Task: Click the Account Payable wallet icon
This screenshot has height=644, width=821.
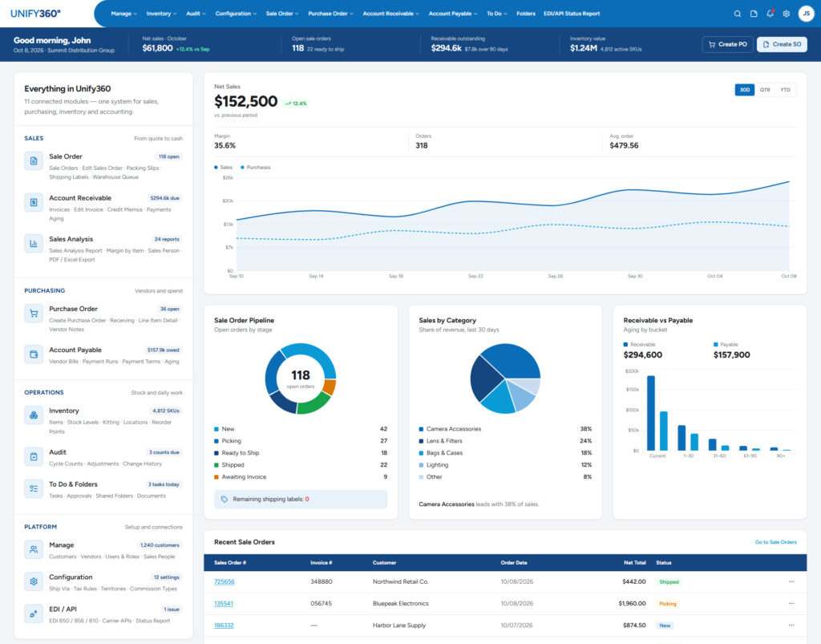Action: click(34, 354)
